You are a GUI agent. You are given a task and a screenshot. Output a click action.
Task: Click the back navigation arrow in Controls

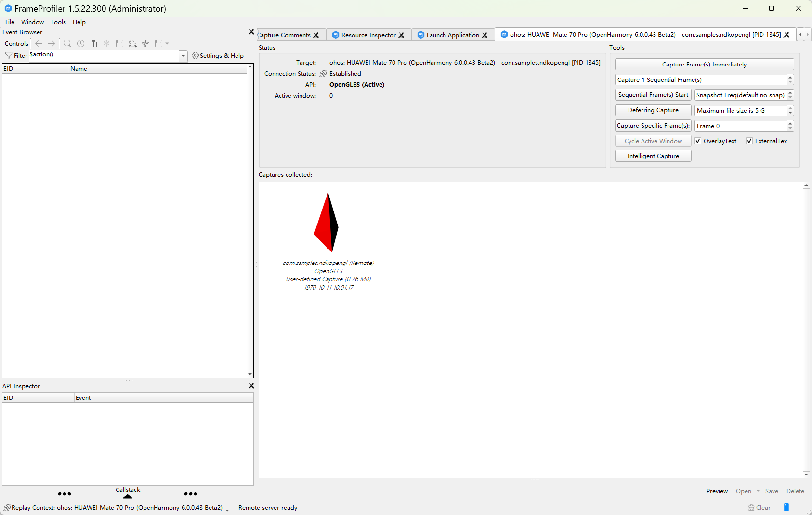click(39, 43)
